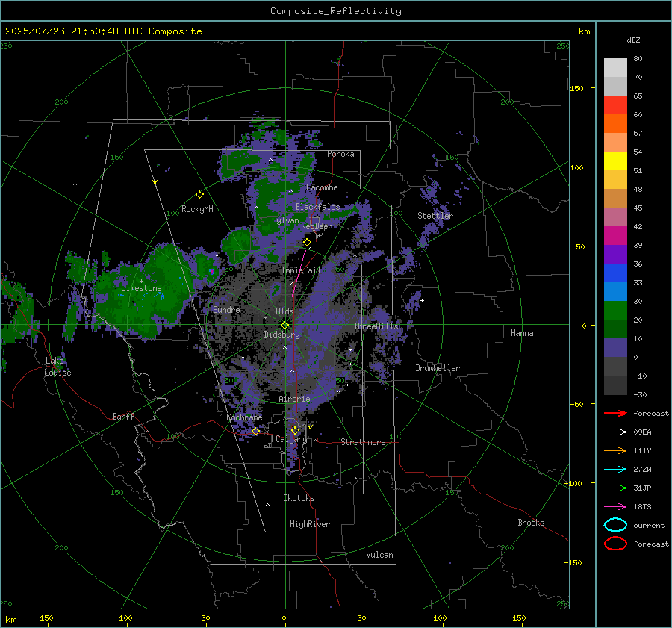Click the Stettler city label
672x628 pixels.
pos(435,216)
